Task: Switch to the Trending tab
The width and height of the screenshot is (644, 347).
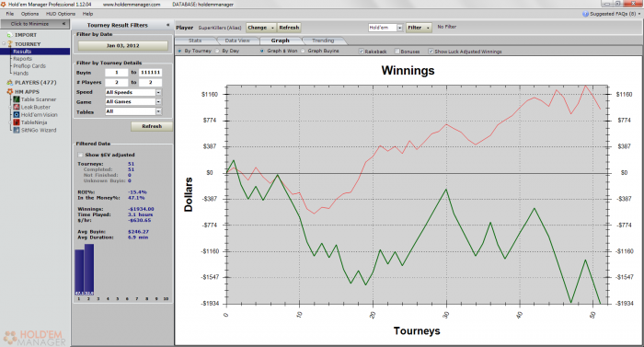Action: click(x=323, y=40)
